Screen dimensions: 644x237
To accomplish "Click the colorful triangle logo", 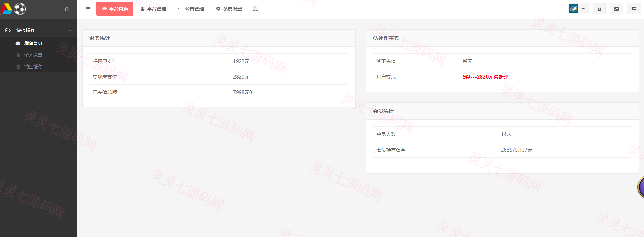I will pos(6,9).
